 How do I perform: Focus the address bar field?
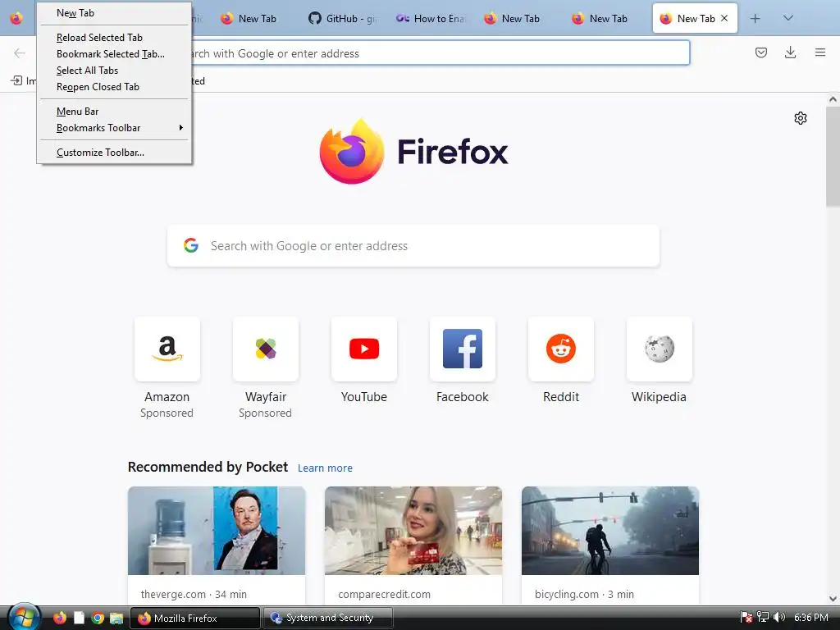[441, 53]
